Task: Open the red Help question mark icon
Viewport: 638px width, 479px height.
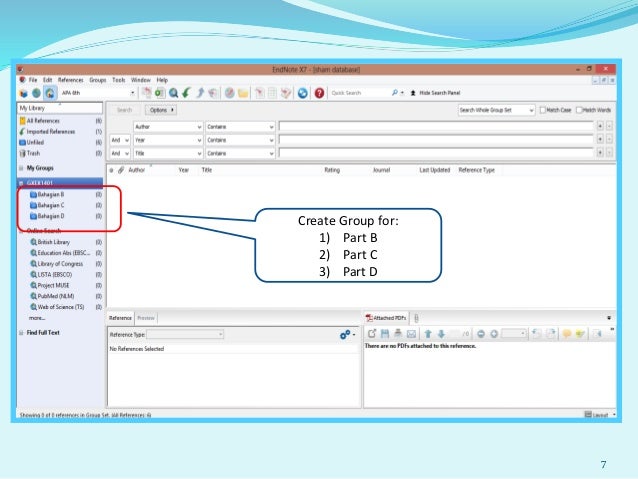Action: [x=319, y=93]
